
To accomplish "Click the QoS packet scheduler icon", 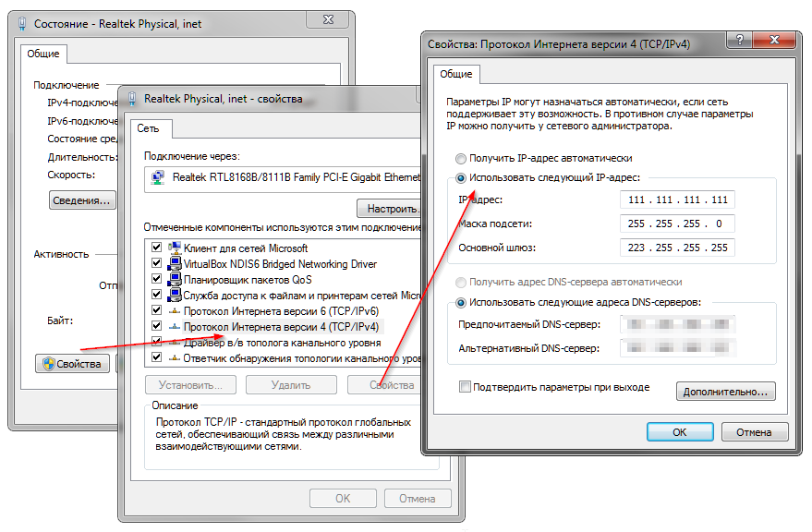I will click(x=175, y=279).
